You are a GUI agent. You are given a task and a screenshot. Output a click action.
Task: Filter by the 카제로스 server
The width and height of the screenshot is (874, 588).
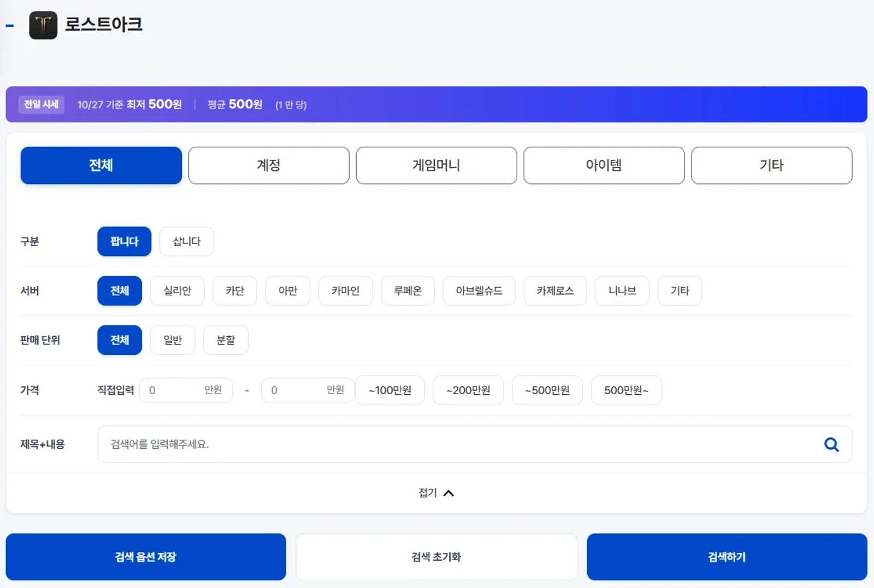point(555,291)
